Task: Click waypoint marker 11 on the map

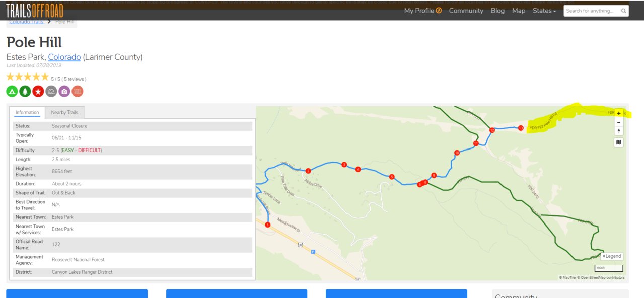Action: (476, 144)
